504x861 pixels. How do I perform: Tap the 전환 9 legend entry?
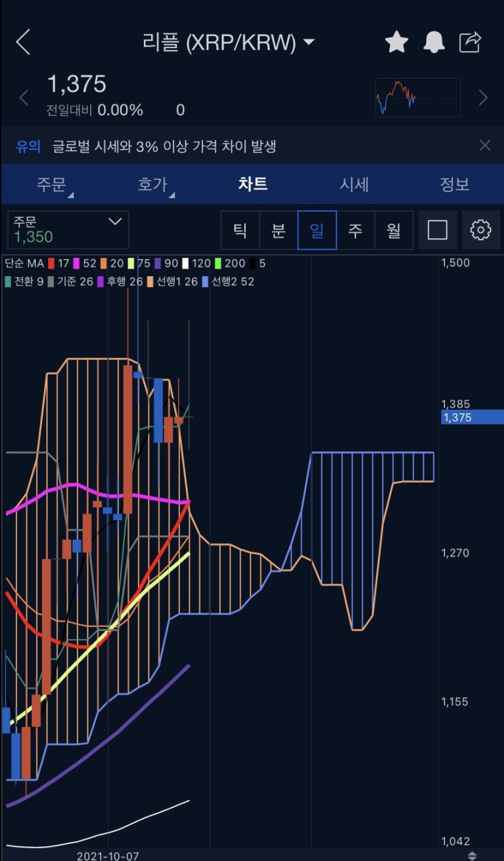tap(24, 281)
